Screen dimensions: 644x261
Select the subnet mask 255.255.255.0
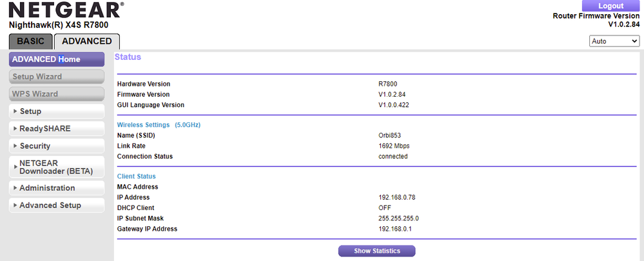398,218
